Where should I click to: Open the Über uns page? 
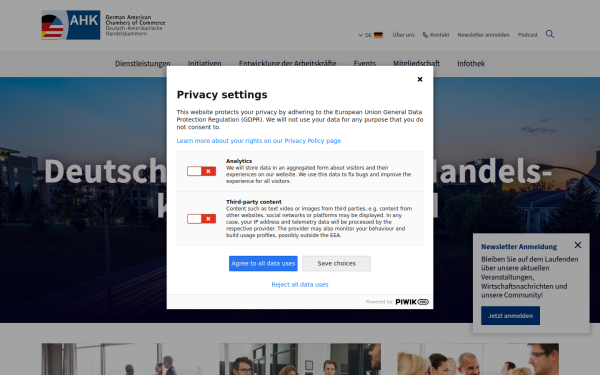(403, 35)
